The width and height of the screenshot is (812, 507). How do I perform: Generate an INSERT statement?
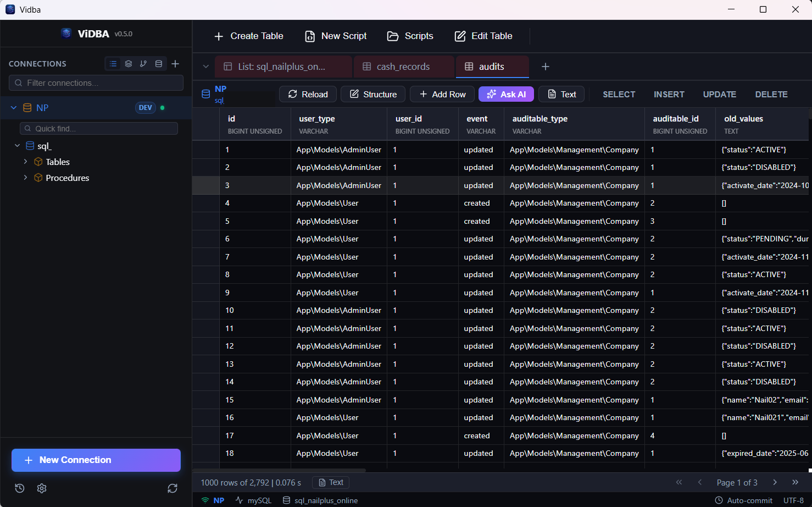669,94
